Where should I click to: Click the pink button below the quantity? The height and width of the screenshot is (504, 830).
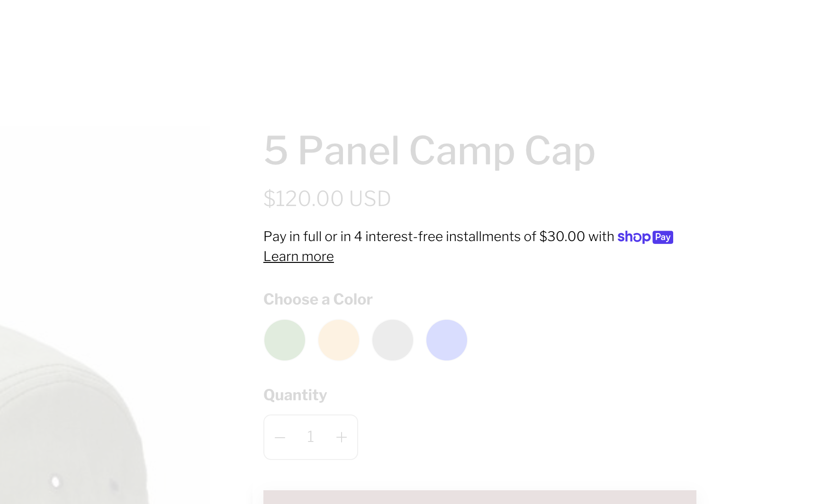click(479, 497)
